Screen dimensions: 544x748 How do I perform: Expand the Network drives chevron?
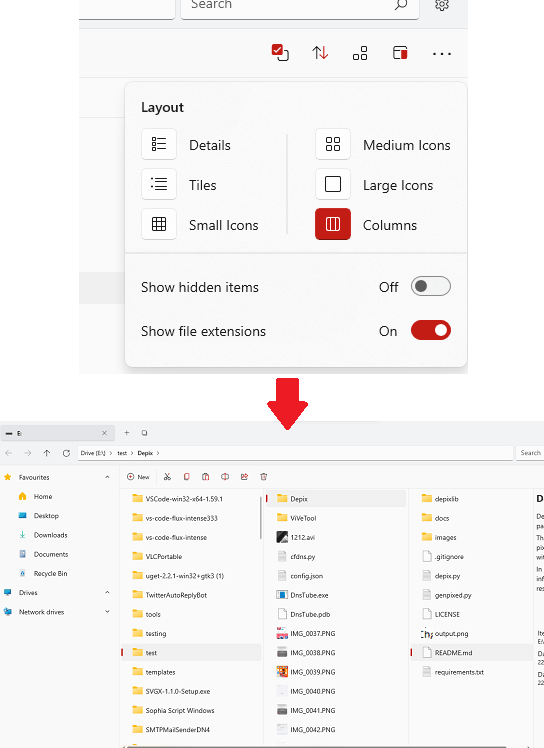click(x=107, y=612)
